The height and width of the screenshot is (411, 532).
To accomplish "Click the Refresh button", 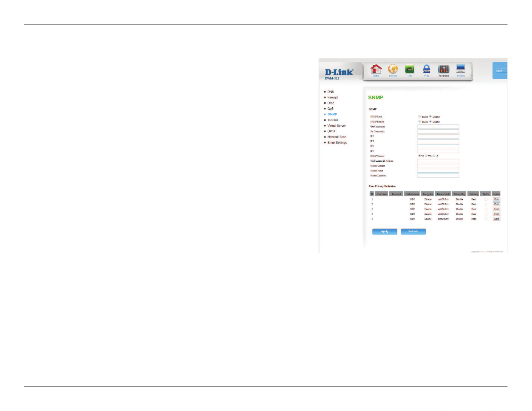I will tap(413, 232).
